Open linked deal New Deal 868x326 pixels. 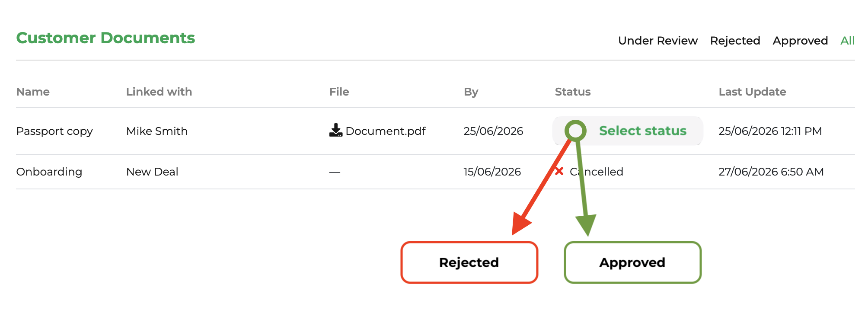[x=152, y=172]
